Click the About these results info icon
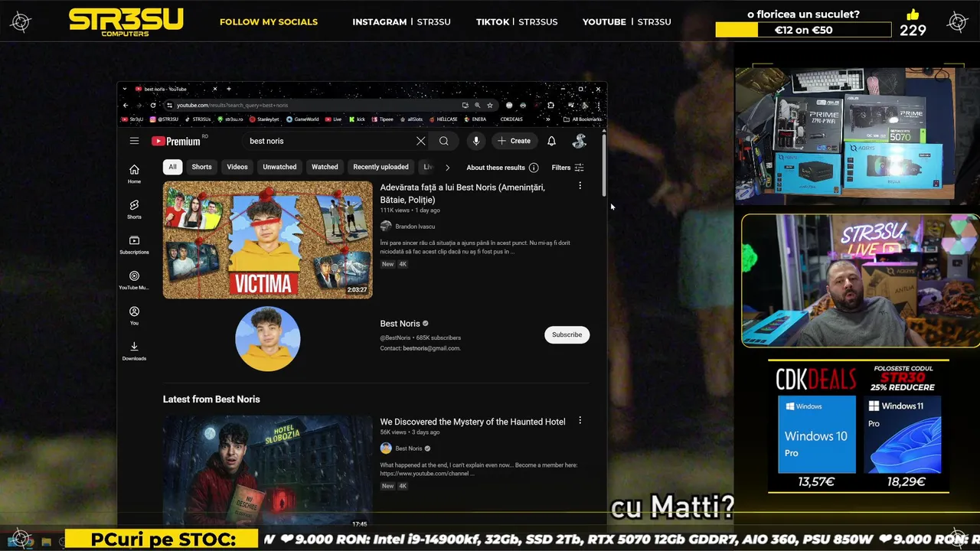Screen dimensions: 980x551 point(534,168)
